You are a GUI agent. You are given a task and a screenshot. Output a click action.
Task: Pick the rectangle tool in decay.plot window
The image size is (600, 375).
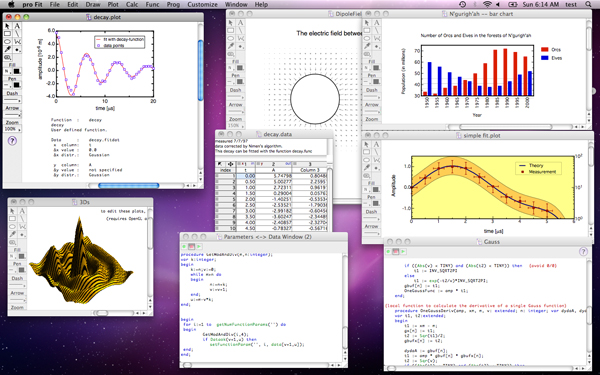[7, 34]
